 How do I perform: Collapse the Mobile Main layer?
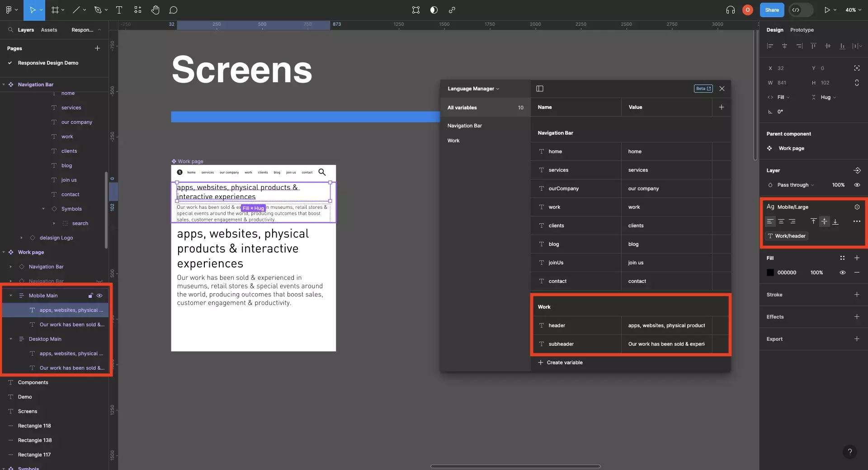(11, 296)
